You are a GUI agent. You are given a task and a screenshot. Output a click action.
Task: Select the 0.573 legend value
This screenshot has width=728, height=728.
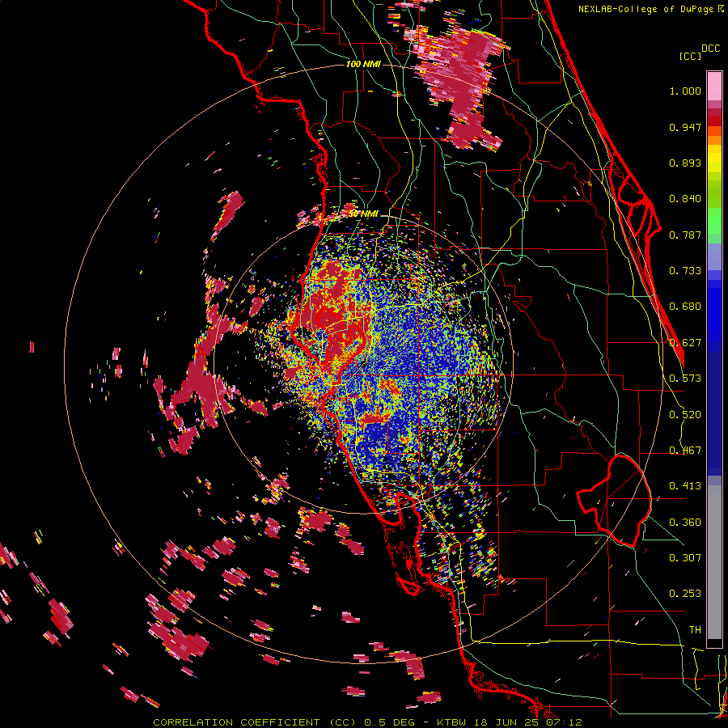pyautogui.click(x=685, y=379)
